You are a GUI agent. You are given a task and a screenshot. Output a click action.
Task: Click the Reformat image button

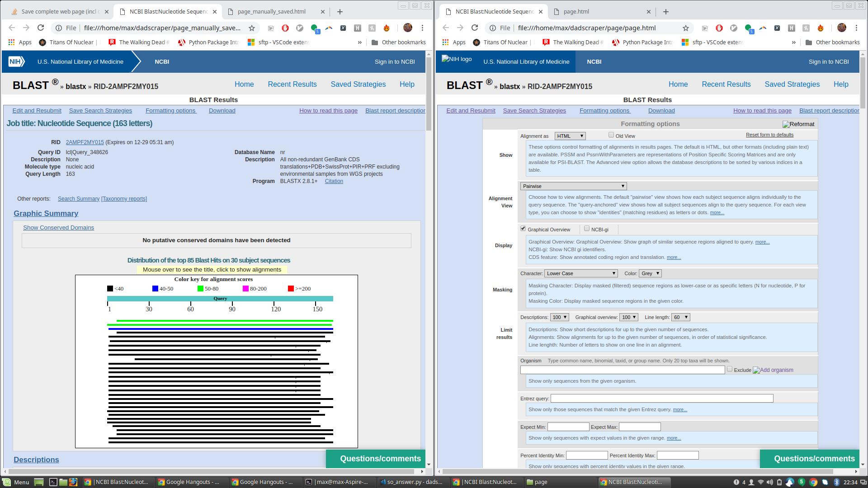pos(798,124)
